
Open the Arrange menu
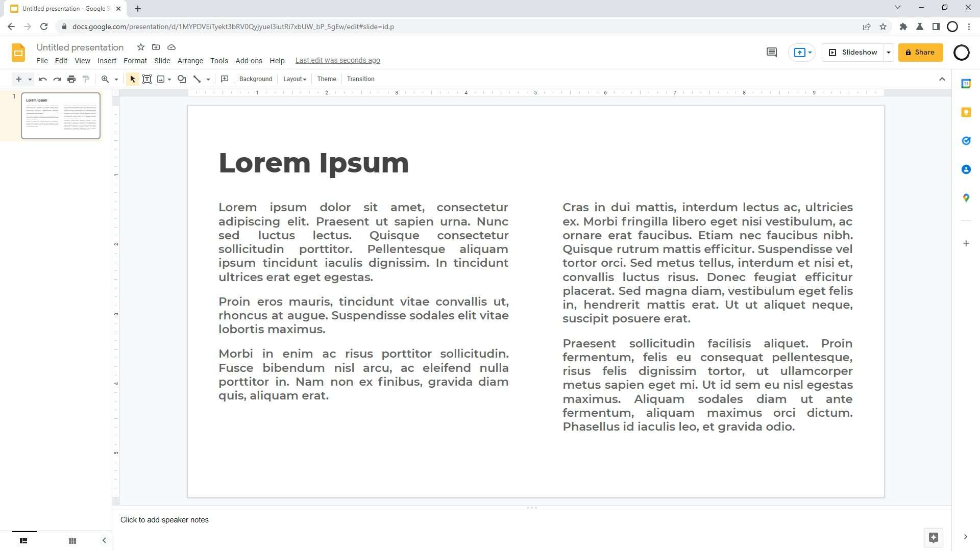pos(190,60)
